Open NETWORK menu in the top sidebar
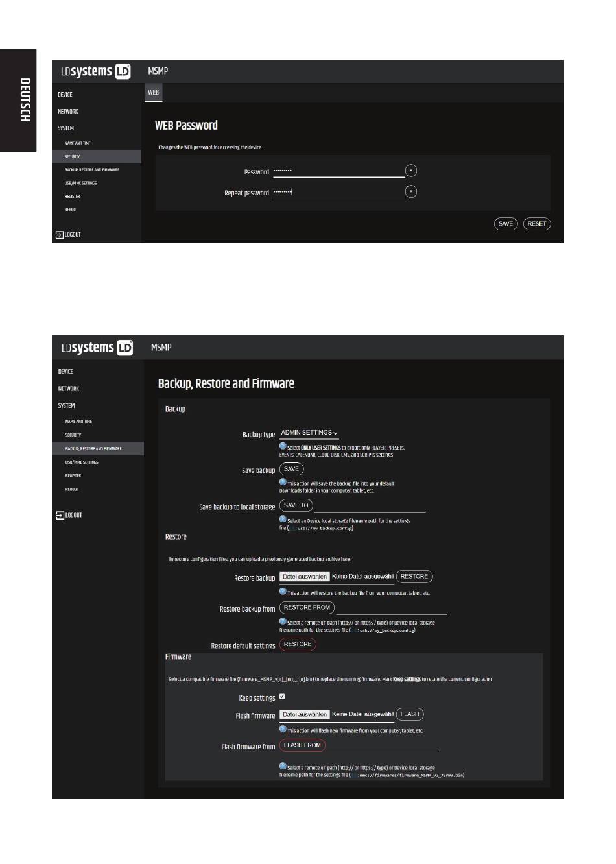 point(67,112)
